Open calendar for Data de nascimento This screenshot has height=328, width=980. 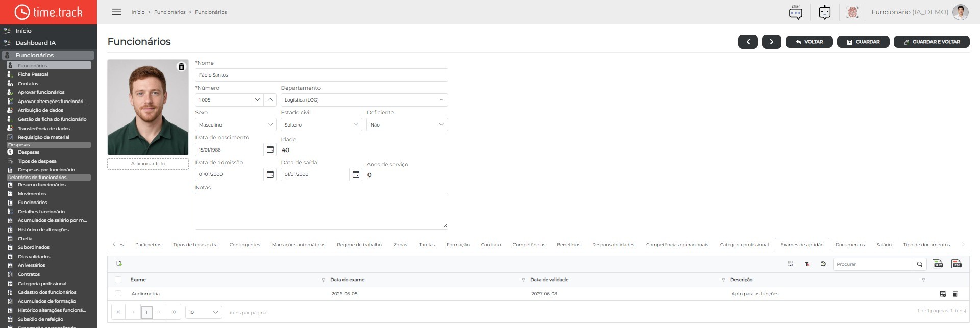(270, 149)
